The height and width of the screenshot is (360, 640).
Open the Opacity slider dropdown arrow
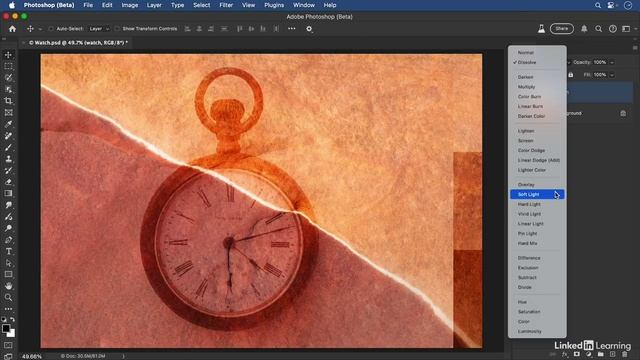tap(611, 62)
